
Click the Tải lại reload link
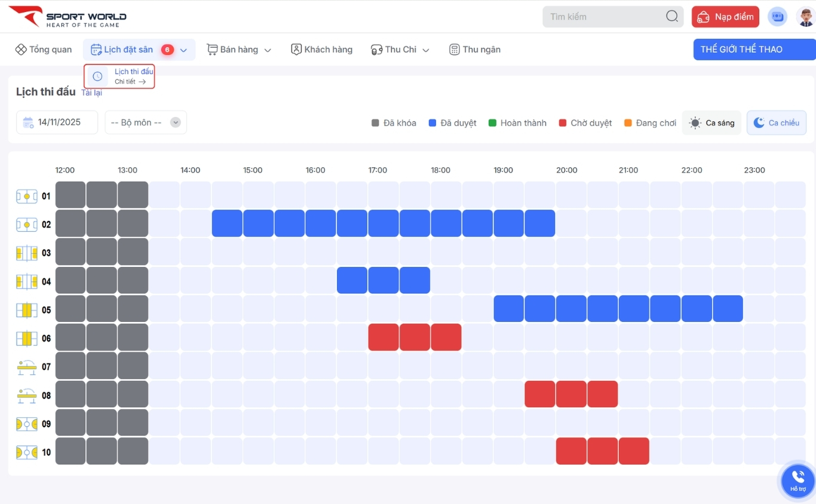click(91, 93)
